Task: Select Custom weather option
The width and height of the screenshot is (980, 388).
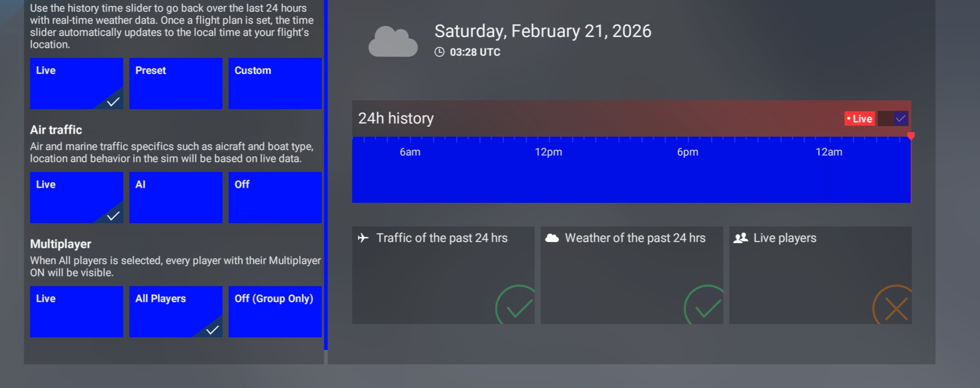Action: pyautogui.click(x=275, y=83)
